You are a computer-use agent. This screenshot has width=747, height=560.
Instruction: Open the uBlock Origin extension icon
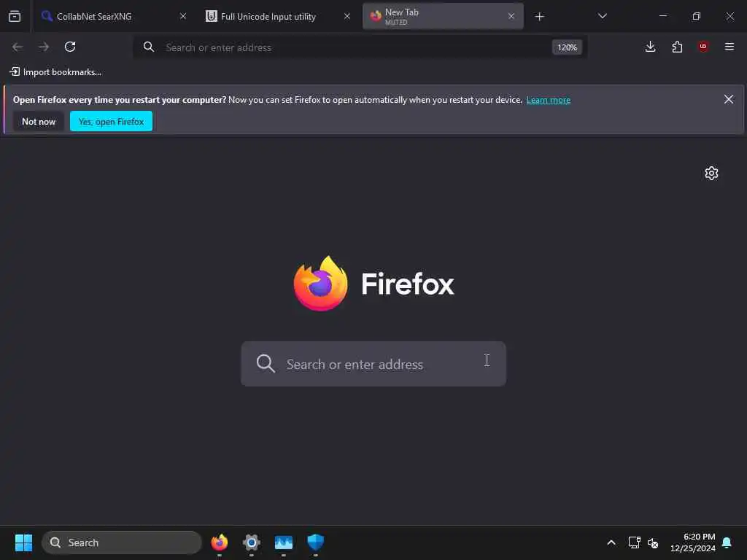click(703, 47)
